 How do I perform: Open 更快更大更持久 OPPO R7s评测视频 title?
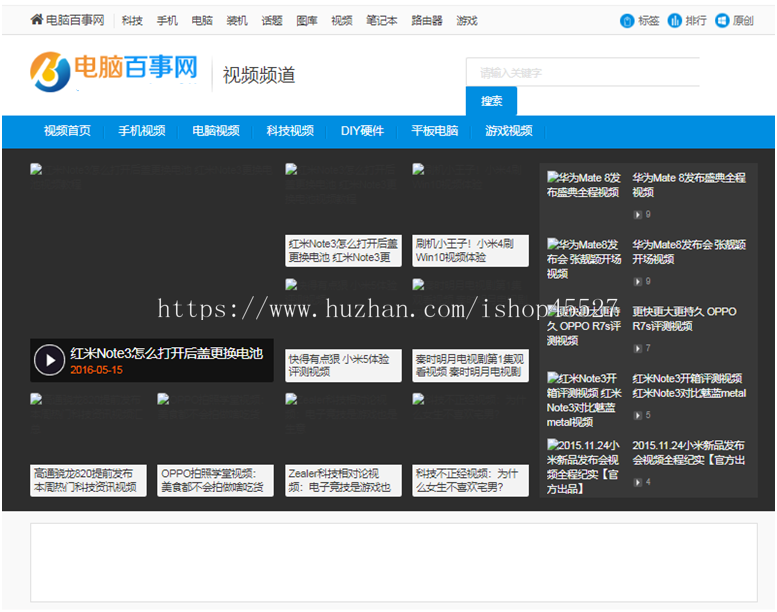pos(684,319)
